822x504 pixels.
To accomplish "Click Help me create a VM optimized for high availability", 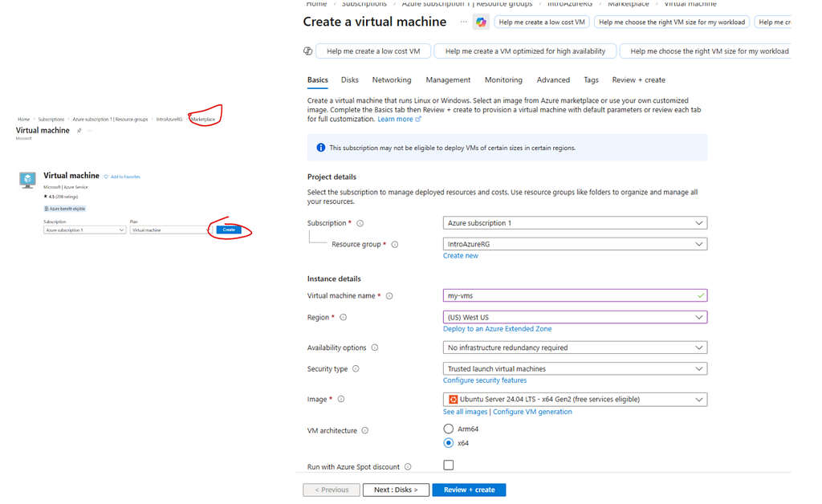I will [x=525, y=51].
